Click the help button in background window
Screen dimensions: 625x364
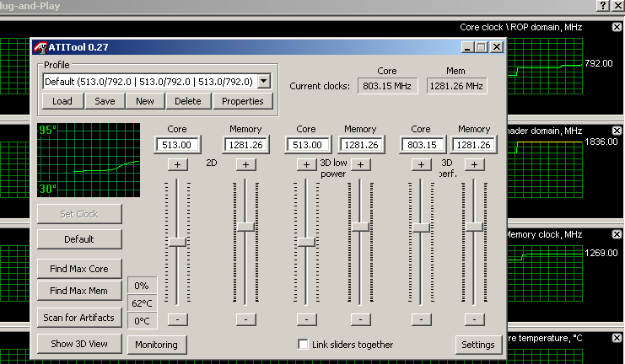(602, 6)
